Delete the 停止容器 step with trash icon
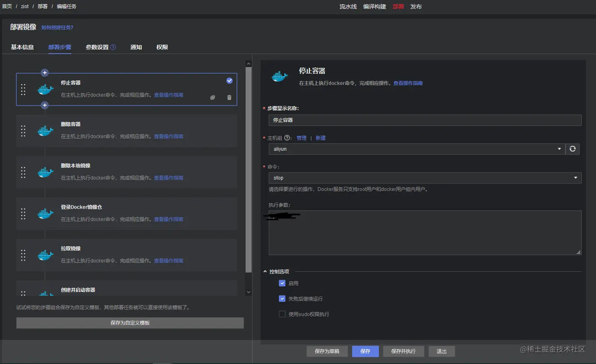The image size is (596, 364). pyautogui.click(x=229, y=97)
